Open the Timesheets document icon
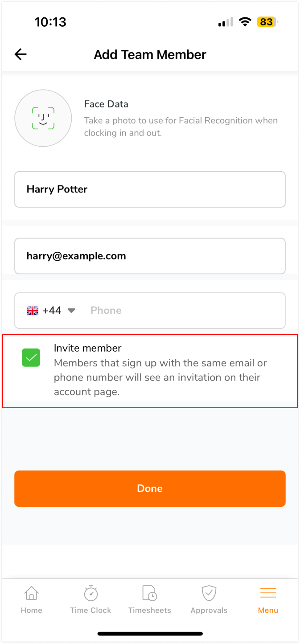The image size is (300, 644). (149, 593)
